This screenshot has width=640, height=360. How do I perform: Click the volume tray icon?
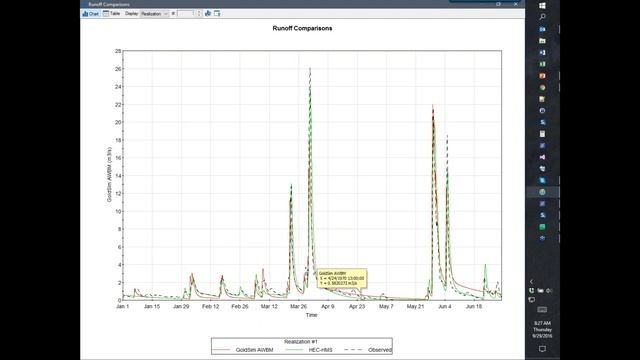coord(549,291)
